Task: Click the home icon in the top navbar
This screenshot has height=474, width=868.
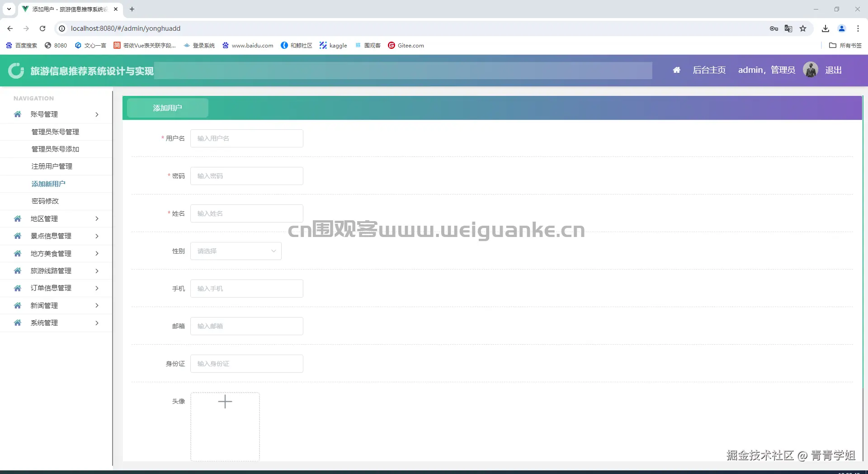Action: 677,70
